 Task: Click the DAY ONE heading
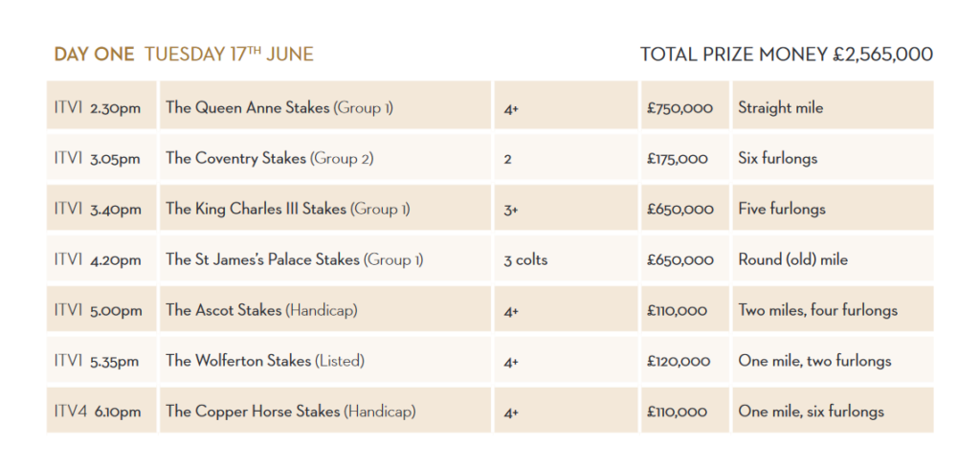coord(95,55)
